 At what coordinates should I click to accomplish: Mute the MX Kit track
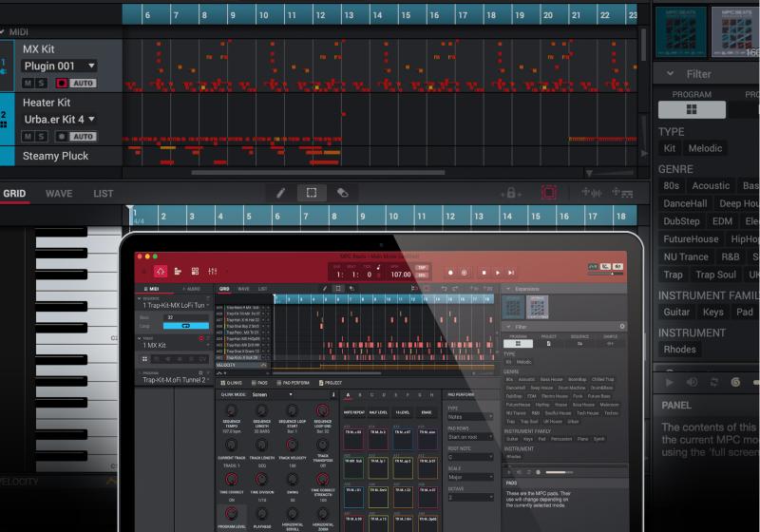point(28,84)
